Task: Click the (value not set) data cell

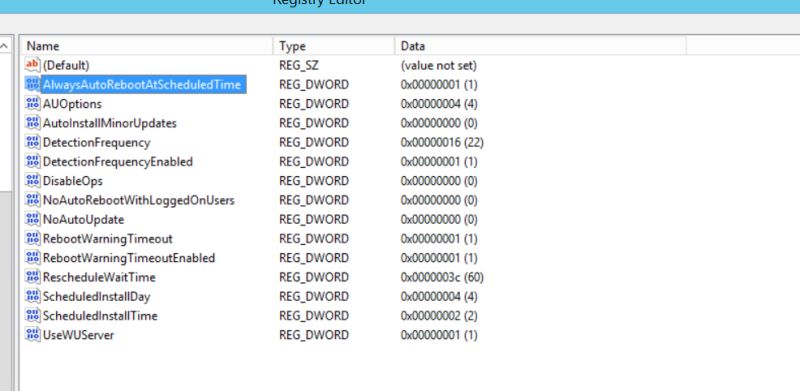Action: click(x=439, y=65)
